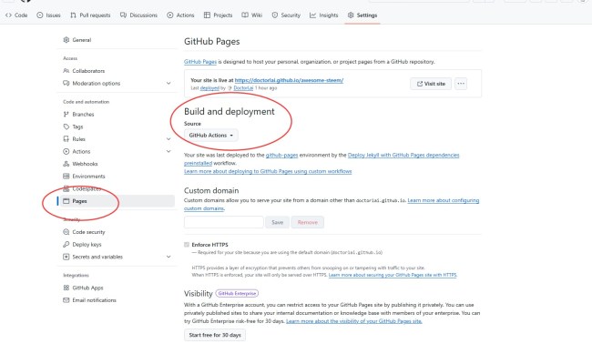Click the Visit site button
This screenshot has height=364, width=592.
431,84
